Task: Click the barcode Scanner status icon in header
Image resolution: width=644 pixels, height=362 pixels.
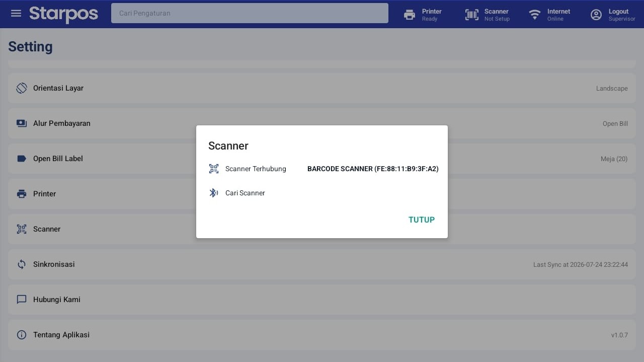Action: point(472,15)
